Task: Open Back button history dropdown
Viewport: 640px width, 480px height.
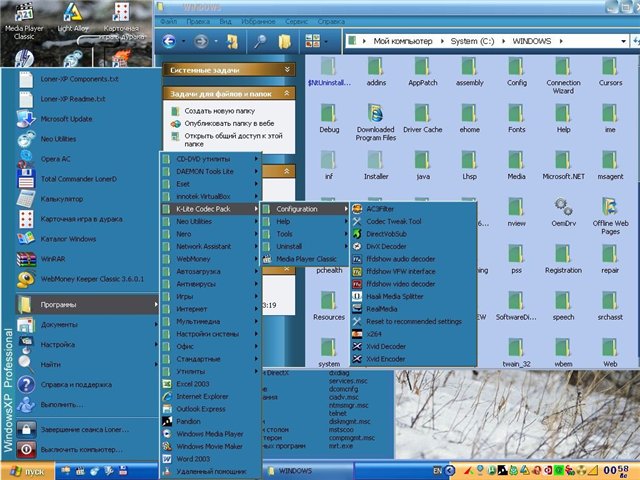Action: 183,41
